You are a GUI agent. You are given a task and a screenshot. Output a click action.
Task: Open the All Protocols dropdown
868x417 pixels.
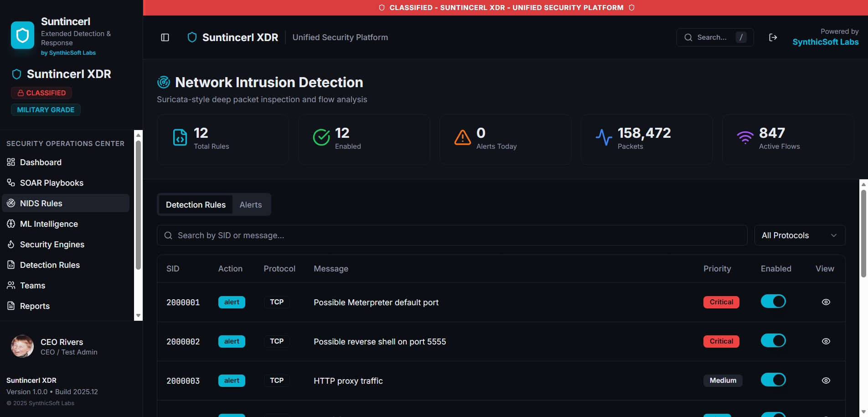799,235
